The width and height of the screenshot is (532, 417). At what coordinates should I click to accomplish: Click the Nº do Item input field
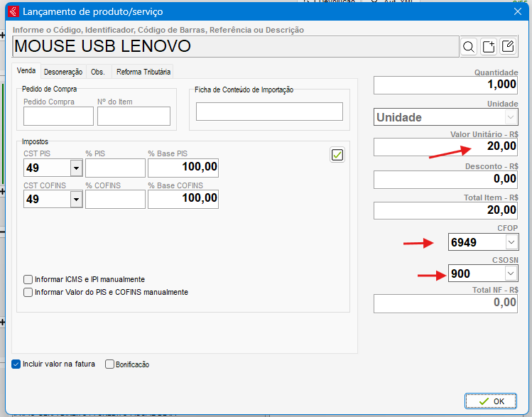[x=134, y=116]
